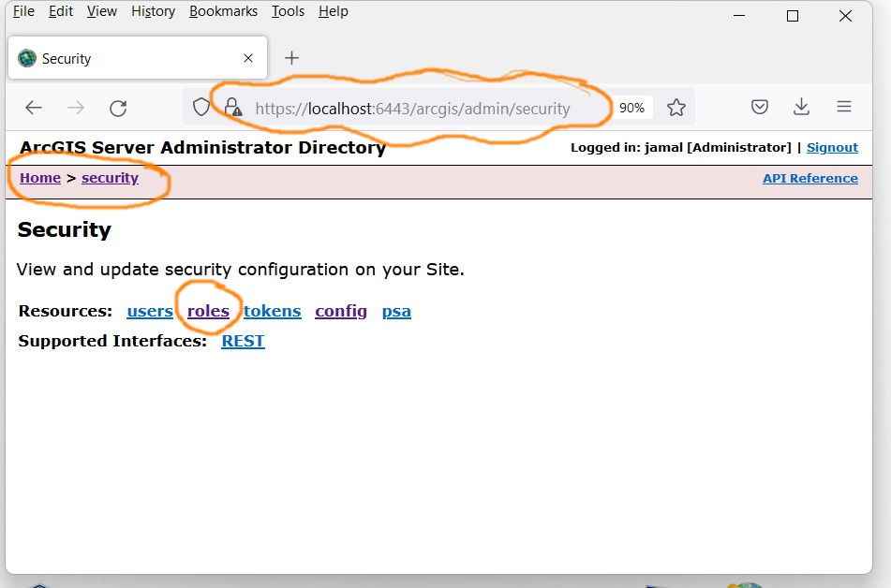Open the File menu

[23, 11]
